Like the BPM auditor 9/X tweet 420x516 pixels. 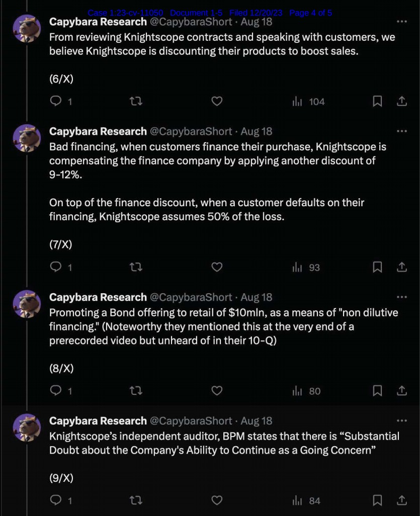click(x=216, y=500)
